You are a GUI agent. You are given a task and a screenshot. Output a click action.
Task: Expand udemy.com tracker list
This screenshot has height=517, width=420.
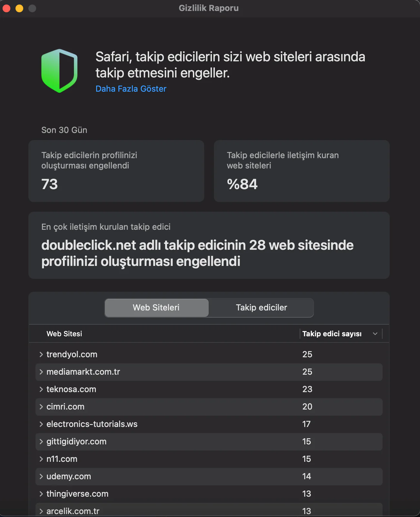[x=41, y=476]
